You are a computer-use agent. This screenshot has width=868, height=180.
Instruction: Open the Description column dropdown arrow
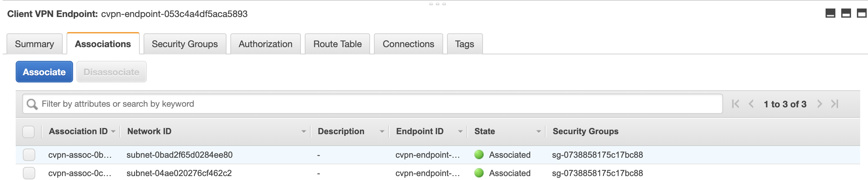point(382,132)
